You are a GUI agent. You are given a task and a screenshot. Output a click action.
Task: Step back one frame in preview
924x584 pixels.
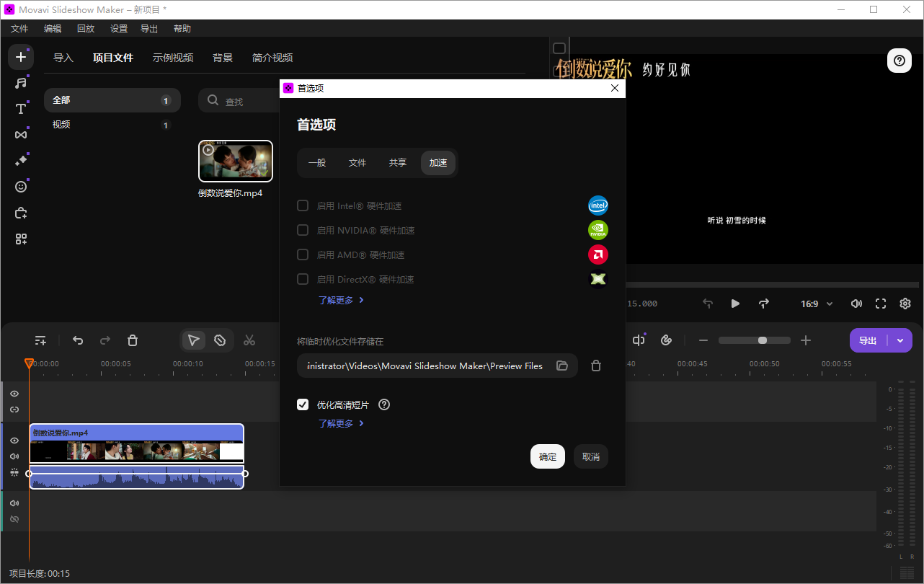(708, 304)
